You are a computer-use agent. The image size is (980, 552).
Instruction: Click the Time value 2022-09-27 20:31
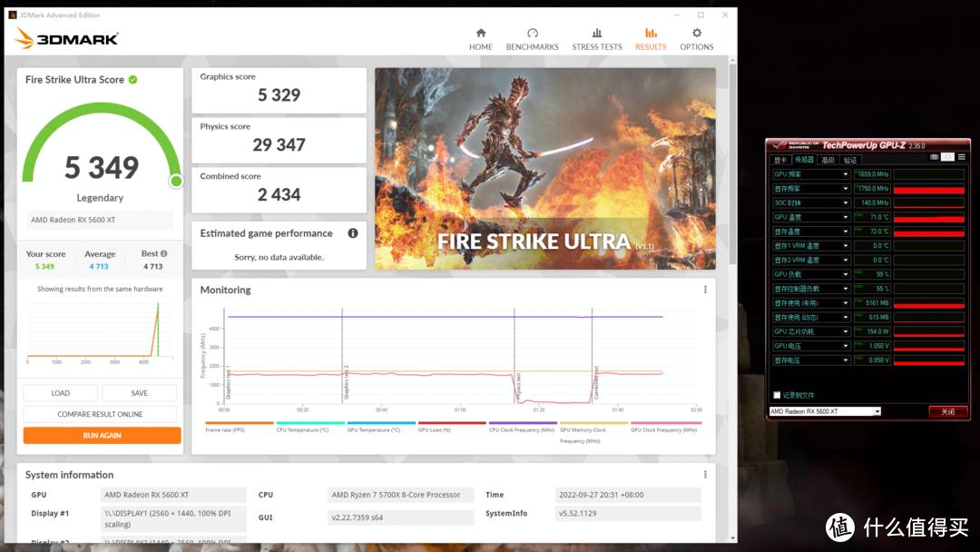(x=628, y=495)
